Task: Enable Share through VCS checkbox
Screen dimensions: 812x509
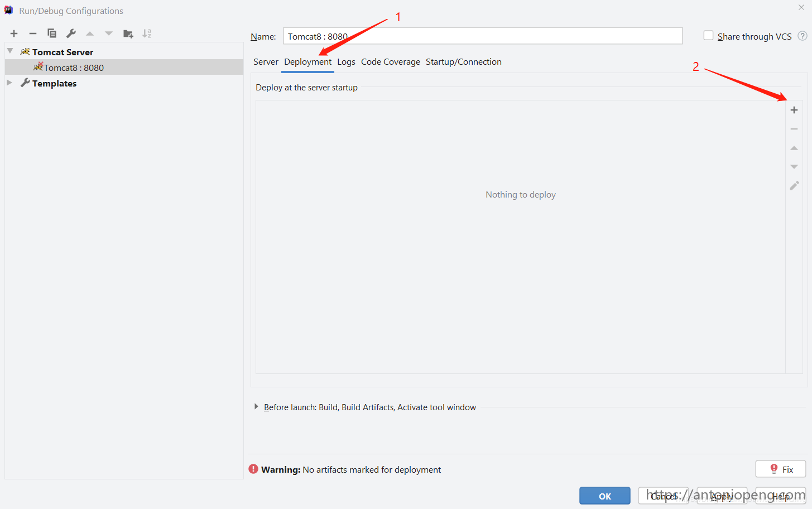Action: [708, 36]
